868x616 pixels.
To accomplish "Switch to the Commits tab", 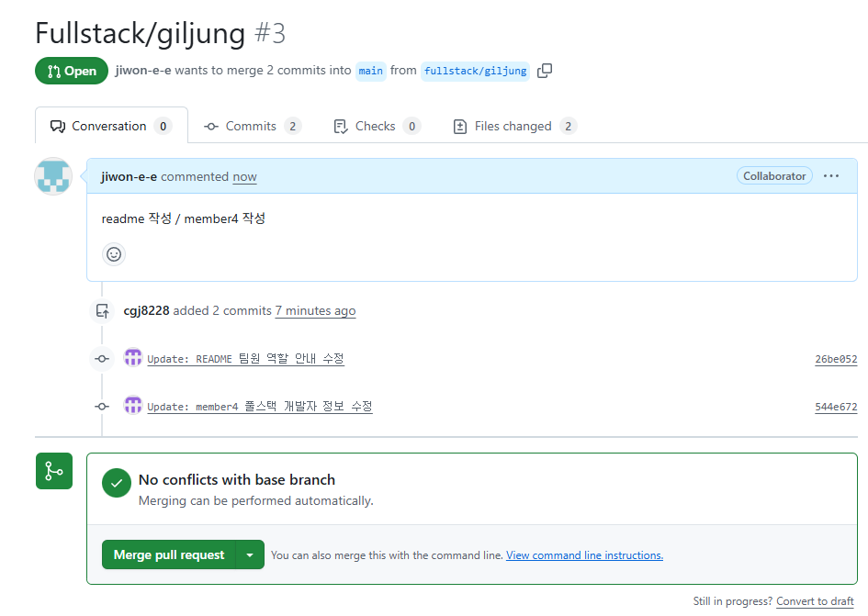I will click(253, 126).
